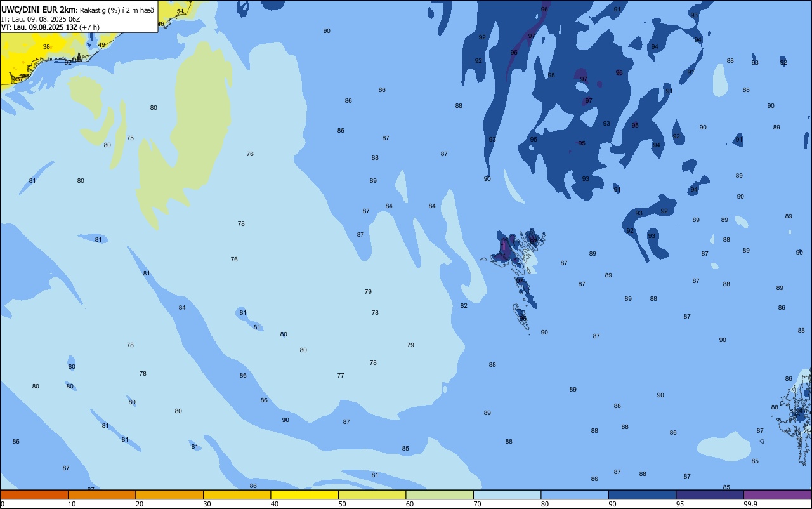Select the bright yellow 40–50 legend swatch
Image resolution: width=812 pixels, height=509 pixels.
(304, 494)
